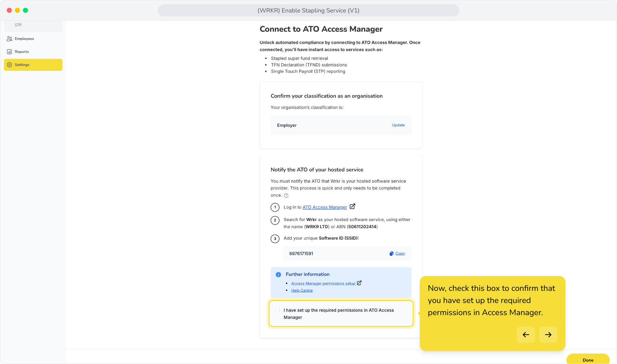Click the yellow Done button
The height and width of the screenshot is (364, 617).
click(x=588, y=359)
